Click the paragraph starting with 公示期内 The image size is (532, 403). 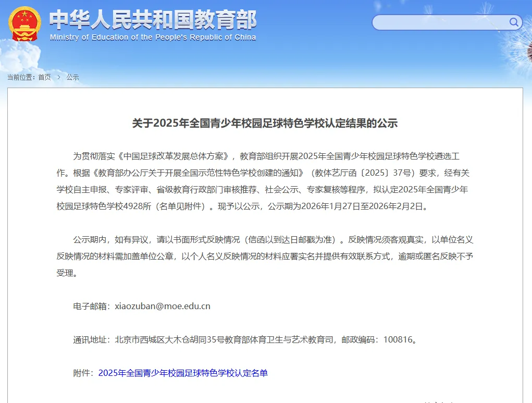pos(265,256)
